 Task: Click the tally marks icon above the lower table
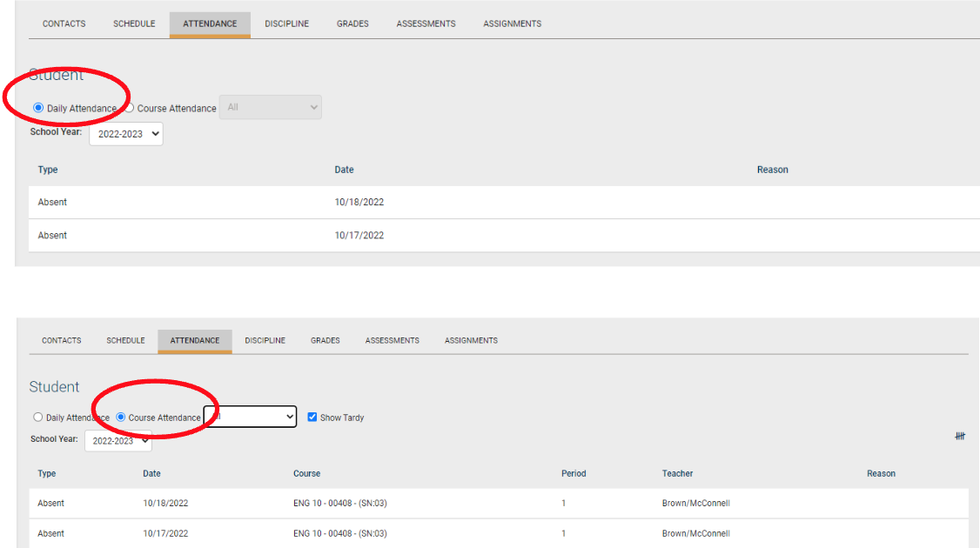960,436
